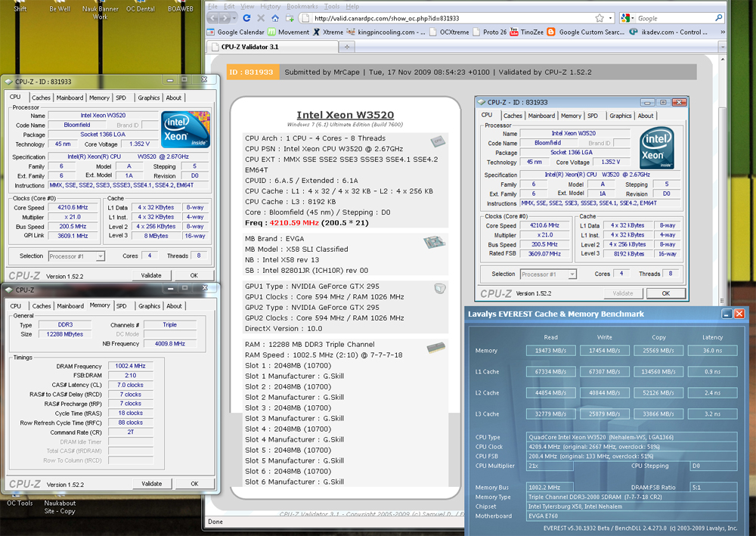The width and height of the screenshot is (756, 536).
Task: Reload the page with the refresh icon
Action: 246,18
